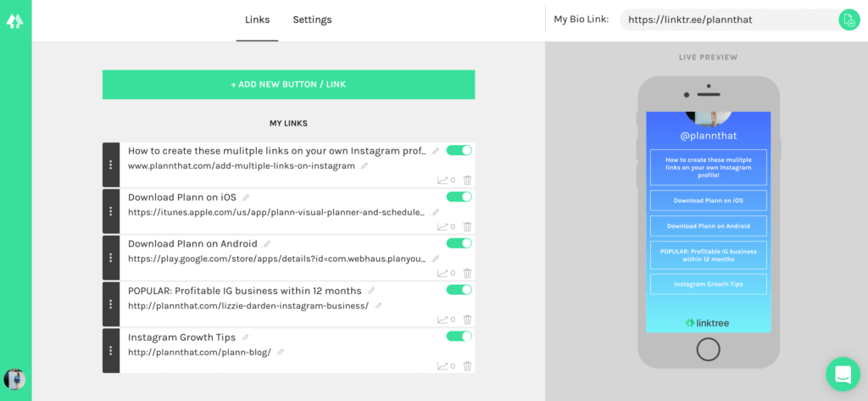
Task: Open the chat support bubble
Action: (x=843, y=375)
